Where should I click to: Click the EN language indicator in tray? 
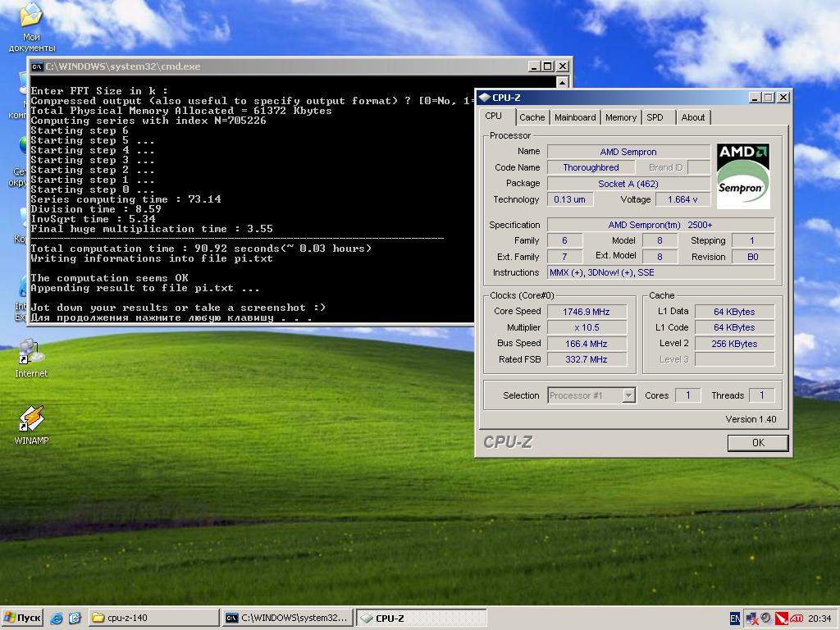click(x=735, y=619)
